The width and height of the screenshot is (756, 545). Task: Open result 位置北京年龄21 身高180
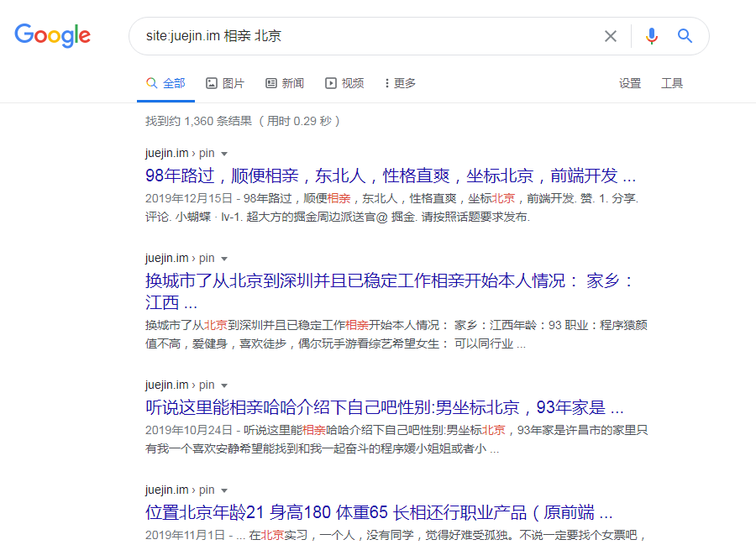pyautogui.click(x=379, y=513)
